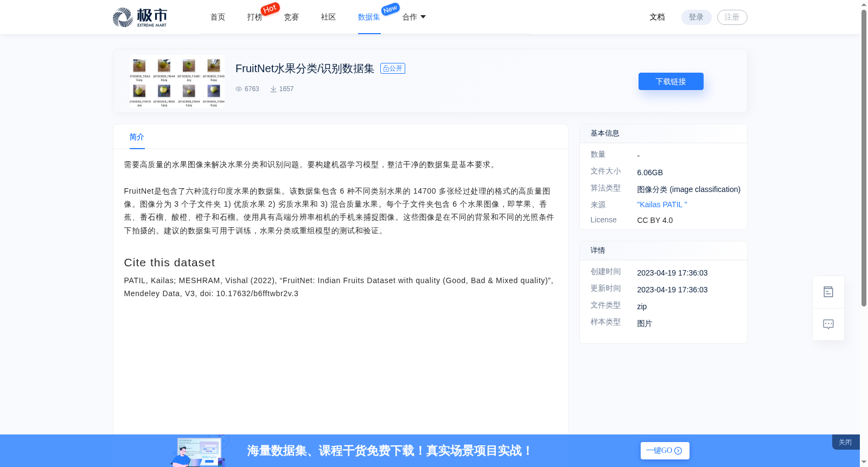Go to the 打榜 leaderboard tab
This screenshot has width=868, height=467.
(x=254, y=17)
